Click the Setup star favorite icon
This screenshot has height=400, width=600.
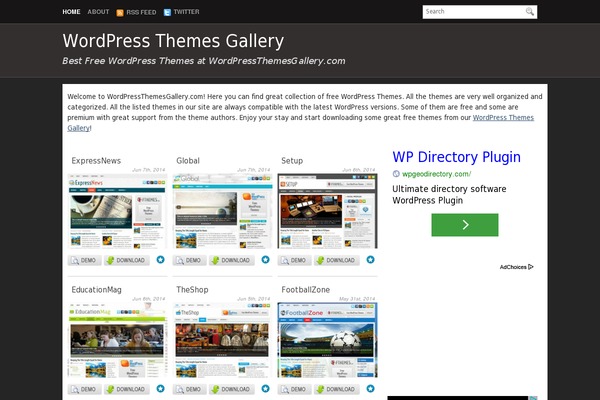[370, 260]
